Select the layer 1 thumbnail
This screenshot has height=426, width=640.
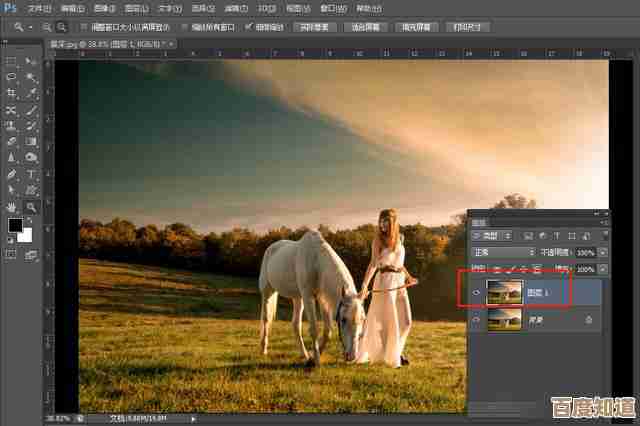502,291
